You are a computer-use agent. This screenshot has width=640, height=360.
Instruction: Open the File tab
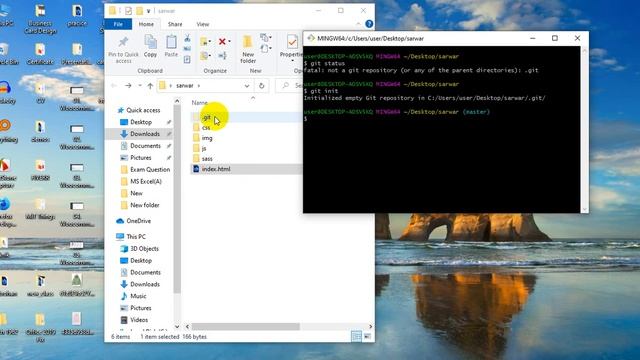(118, 24)
